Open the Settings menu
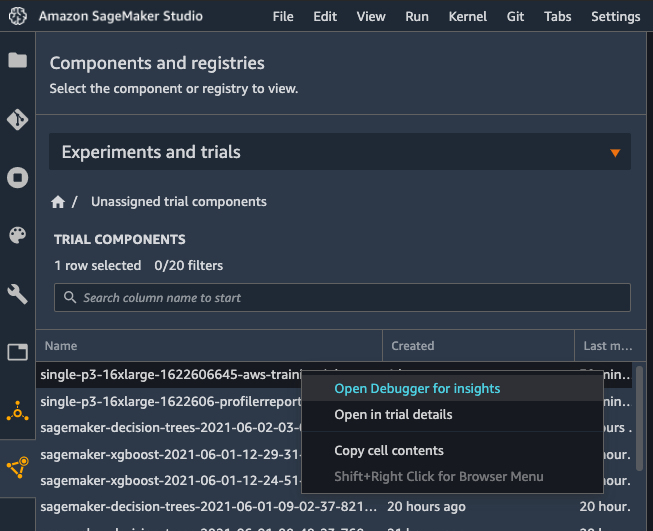The height and width of the screenshot is (531, 653). (x=616, y=17)
